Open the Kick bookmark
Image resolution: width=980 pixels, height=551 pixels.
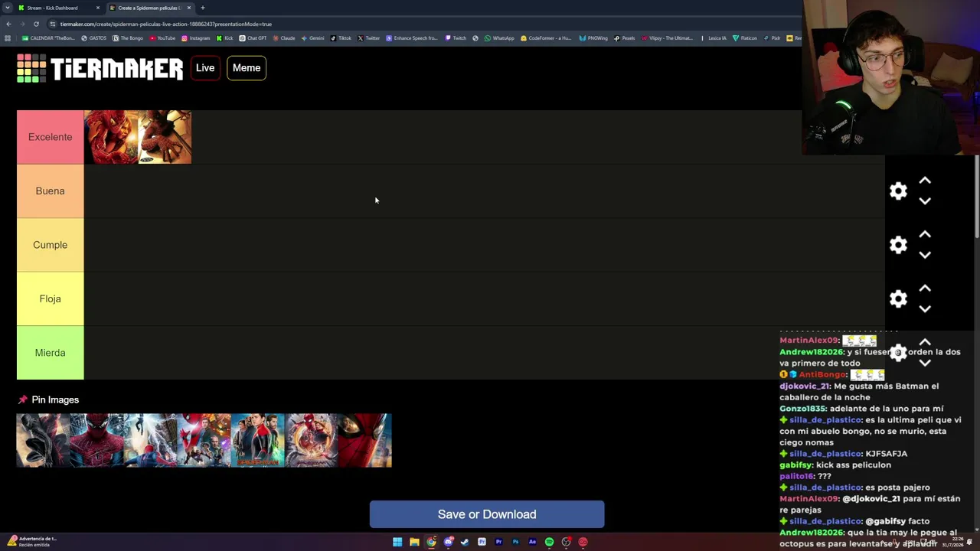coord(225,38)
